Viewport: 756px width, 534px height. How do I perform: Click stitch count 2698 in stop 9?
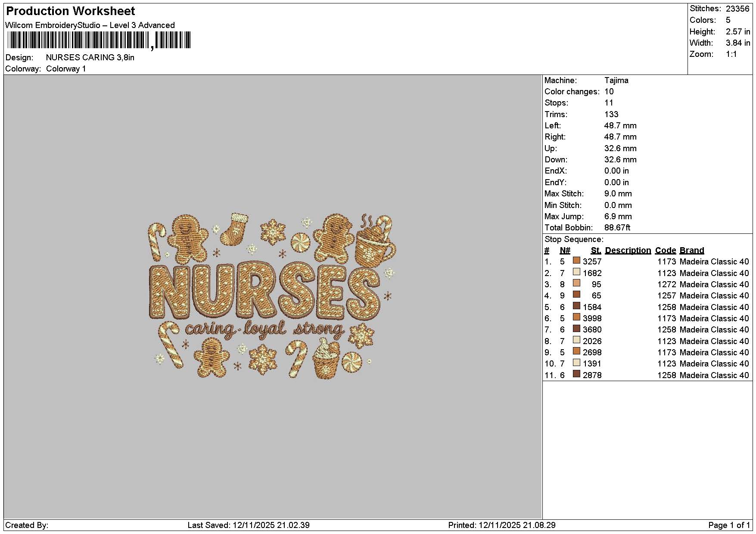(592, 353)
